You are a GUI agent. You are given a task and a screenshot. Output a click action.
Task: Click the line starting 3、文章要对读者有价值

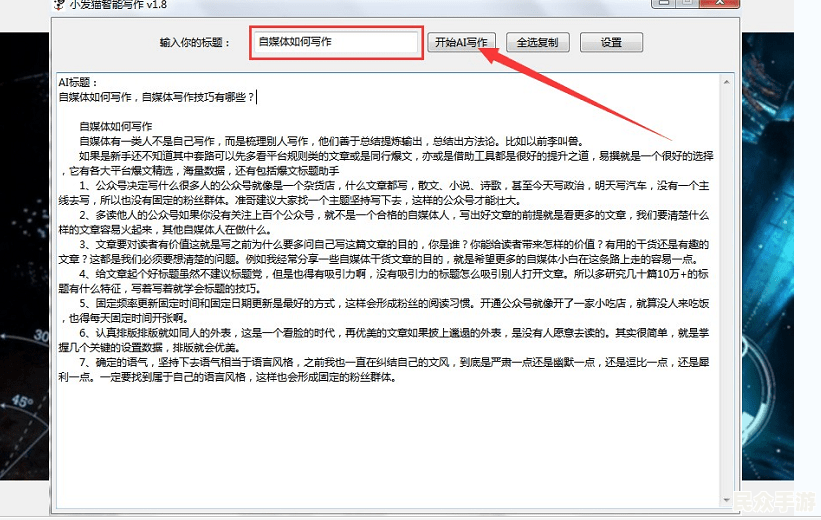(x=384, y=251)
